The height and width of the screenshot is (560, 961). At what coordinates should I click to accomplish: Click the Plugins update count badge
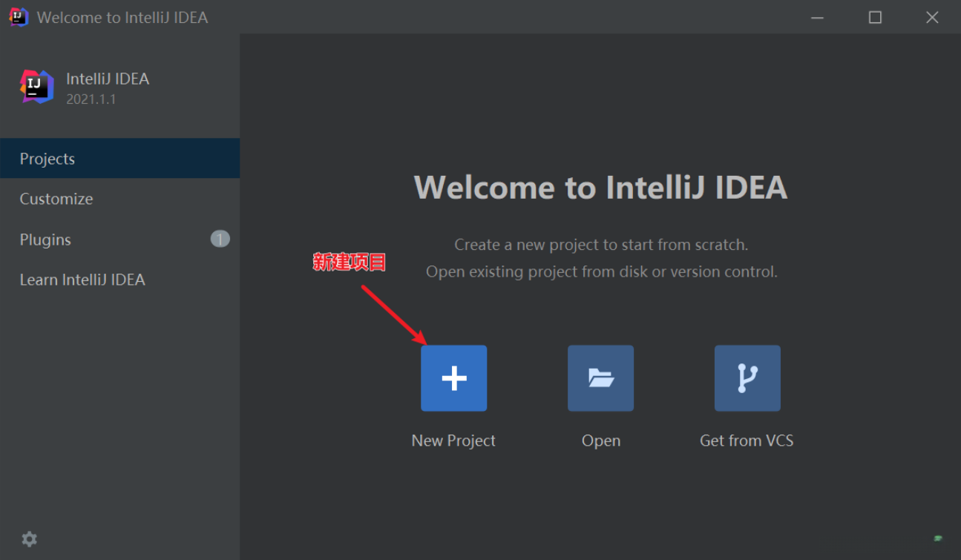tap(220, 239)
